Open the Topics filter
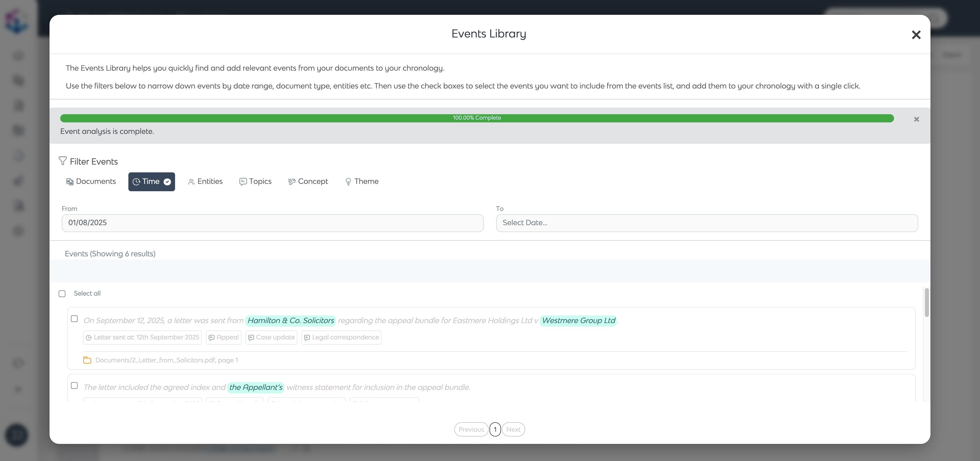 point(255,182)
